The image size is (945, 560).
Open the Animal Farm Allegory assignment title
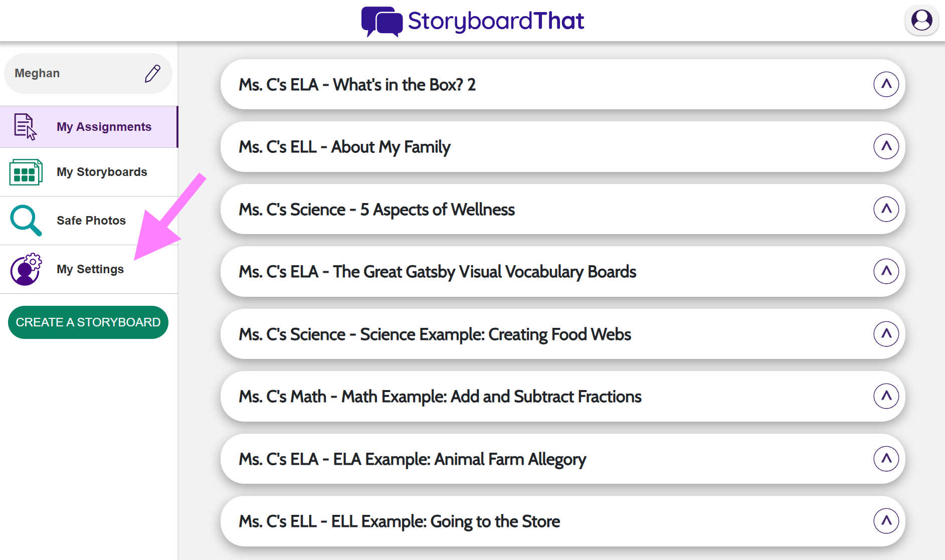point(412,459)
